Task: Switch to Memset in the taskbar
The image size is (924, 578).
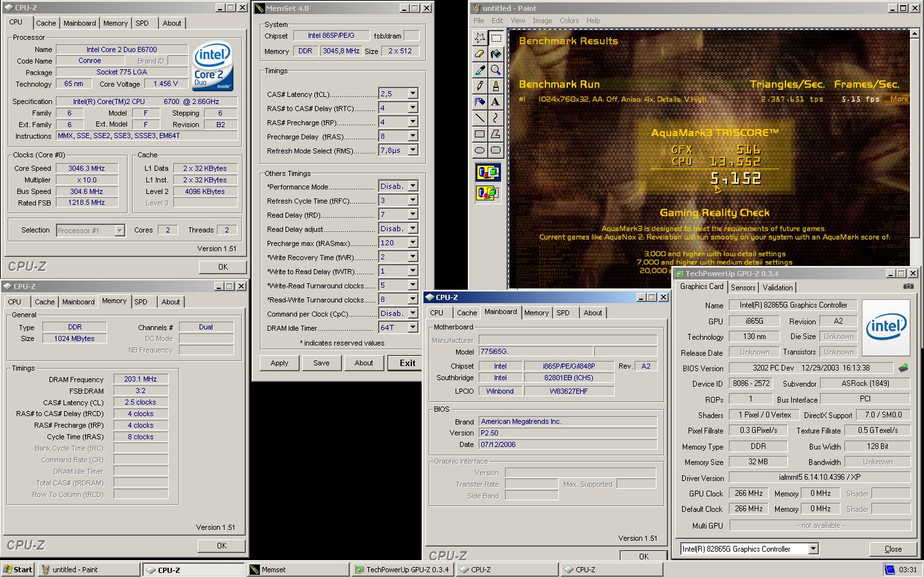Action: pos(298,570)
